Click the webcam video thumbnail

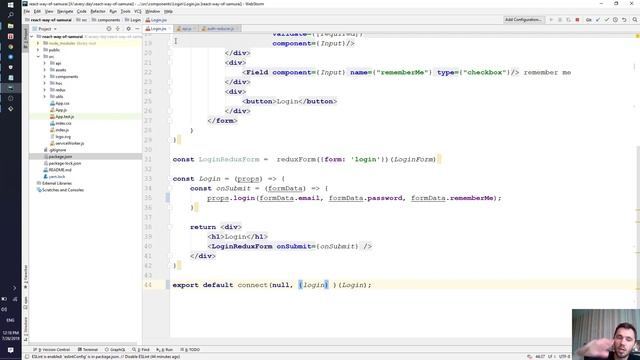(x=606, y=334)
